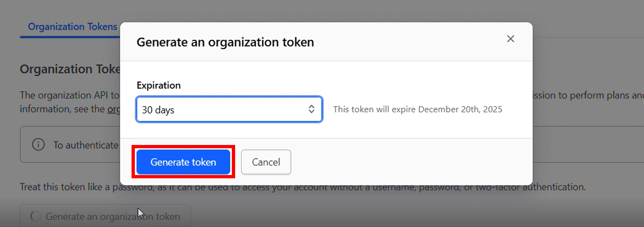Switch to the Organization Tokens tab
The image size is (644, 227).
pyautogui.click(x=72, y=27)
